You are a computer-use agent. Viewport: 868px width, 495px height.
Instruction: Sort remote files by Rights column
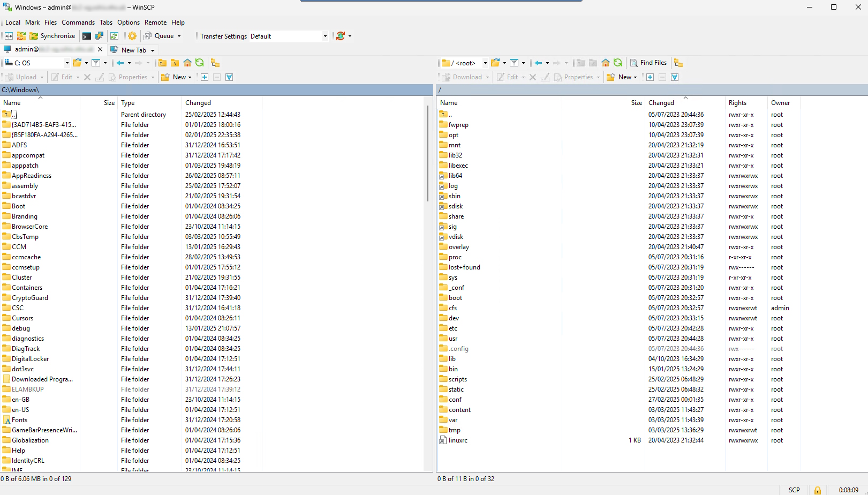[x=746, y=103]
